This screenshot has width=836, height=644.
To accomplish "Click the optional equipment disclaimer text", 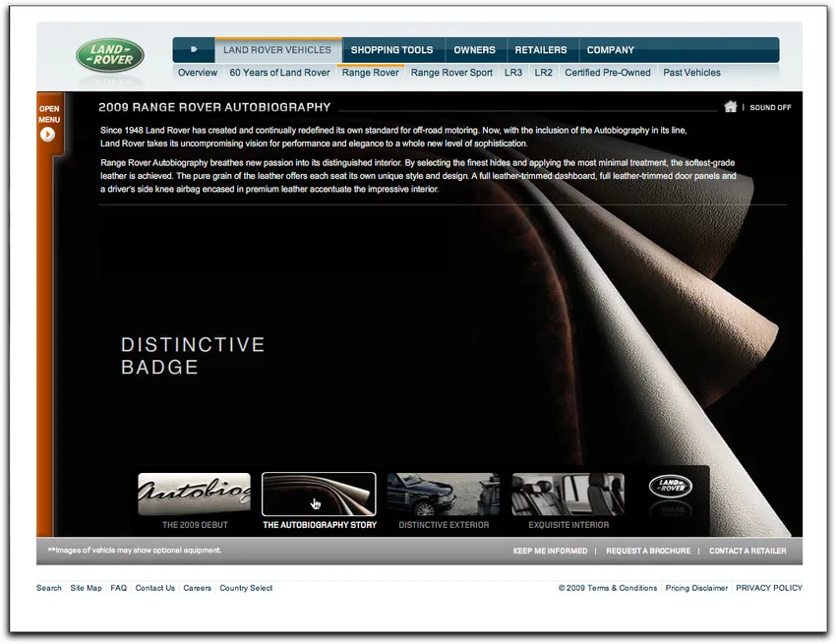I will [135, 551].
